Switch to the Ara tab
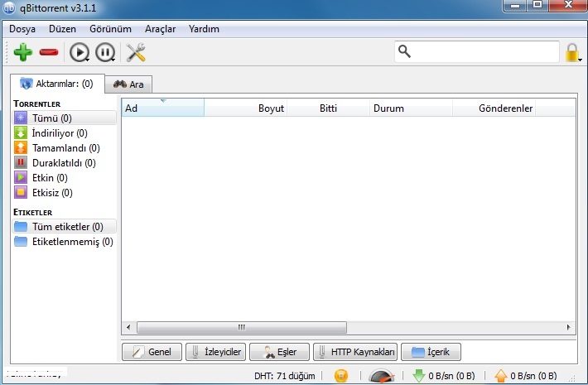This screenshot has height=385, width=588. (129, 84)
